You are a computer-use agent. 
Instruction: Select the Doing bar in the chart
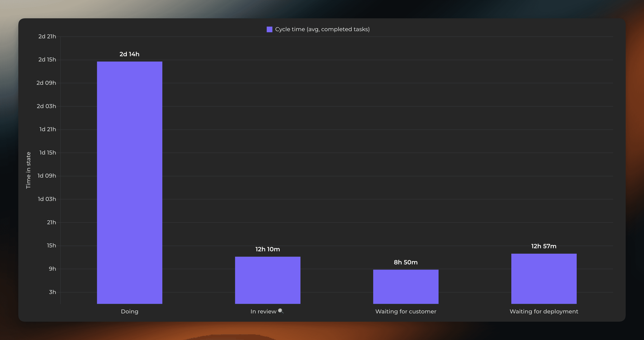129,183
